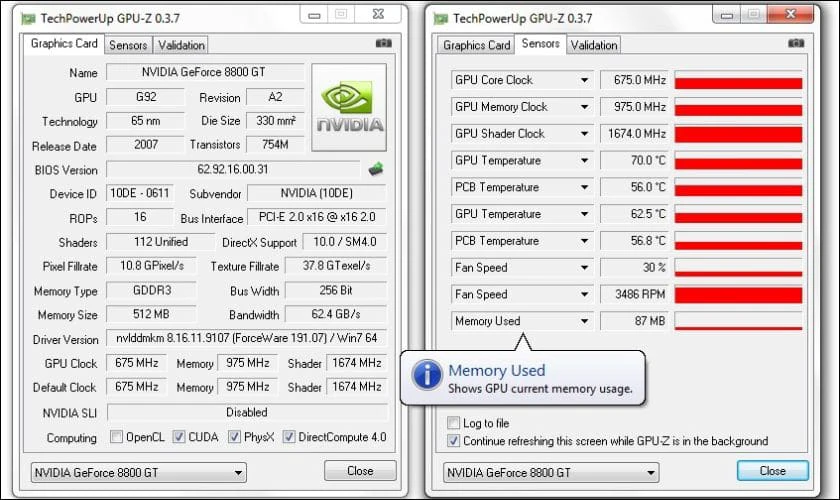Click GPU-Z app icon in left title bar
Screen dimensions: 840x500
point(28,19)
